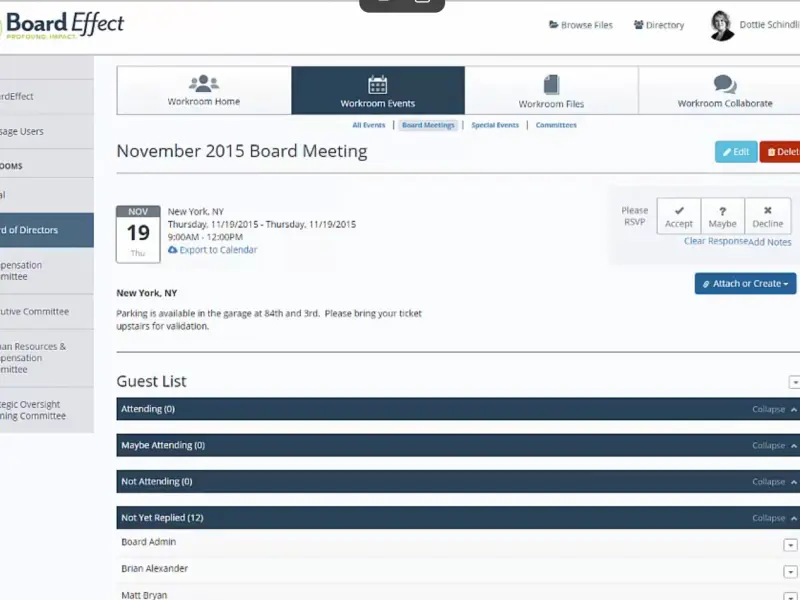Accept the meeting RSVP

679,216
